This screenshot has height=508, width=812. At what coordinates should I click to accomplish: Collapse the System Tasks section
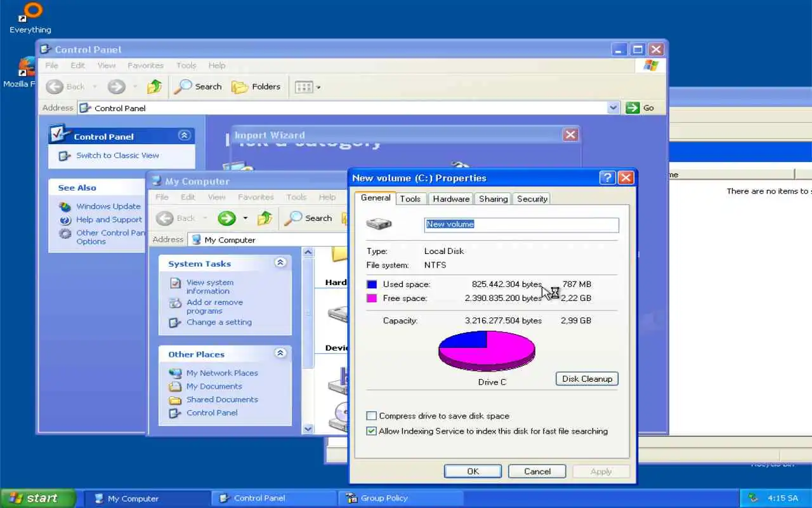[280, 263]
